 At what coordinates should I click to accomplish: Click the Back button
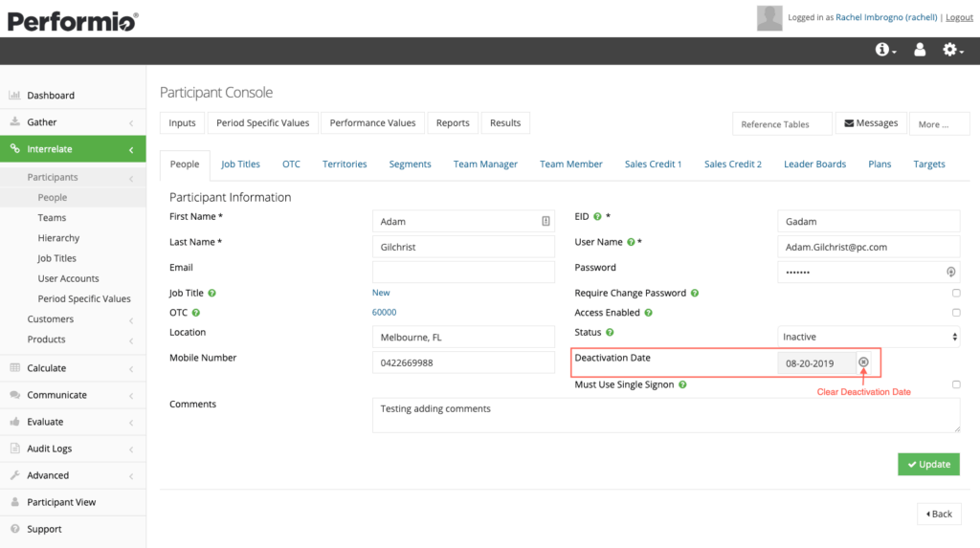939,514
